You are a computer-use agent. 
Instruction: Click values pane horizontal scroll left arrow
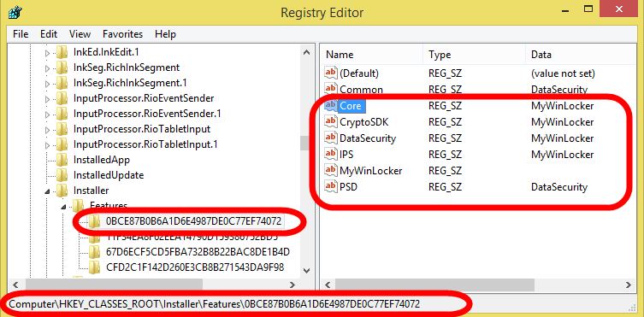tap(328, 285)
